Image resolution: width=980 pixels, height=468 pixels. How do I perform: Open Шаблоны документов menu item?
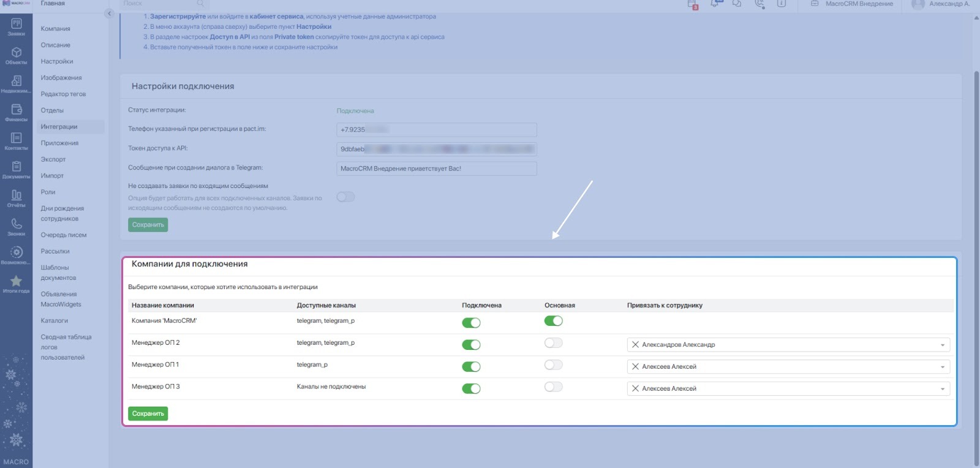pyautogui.click(x=58, y=273)
